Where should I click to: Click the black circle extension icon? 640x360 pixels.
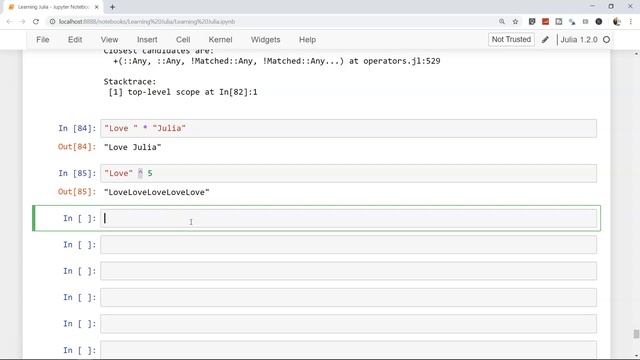point(599,22)
